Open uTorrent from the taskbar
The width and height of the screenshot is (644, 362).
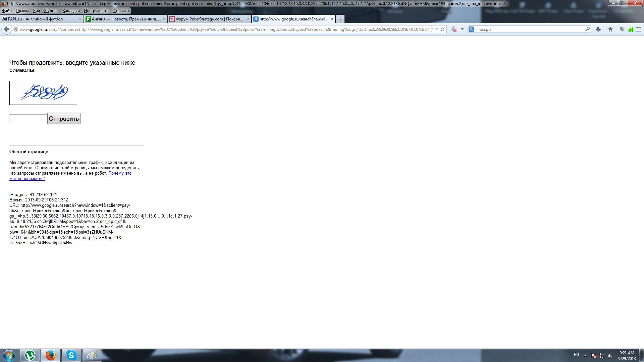coord(30,355)
